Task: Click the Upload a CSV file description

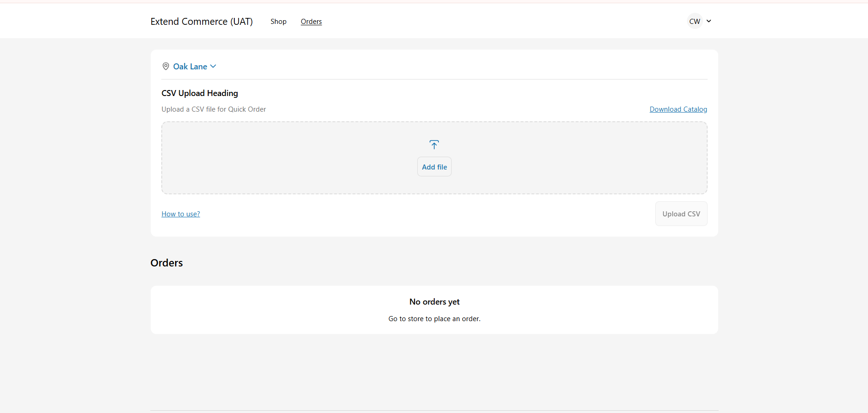Action: (x=214, y=109)
